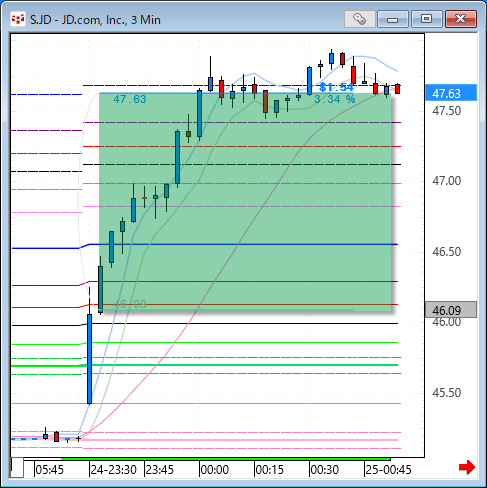This screenshot has height=488, width=487.
Task: Click the $1.54 measurement label
Action: coord(336,87)
